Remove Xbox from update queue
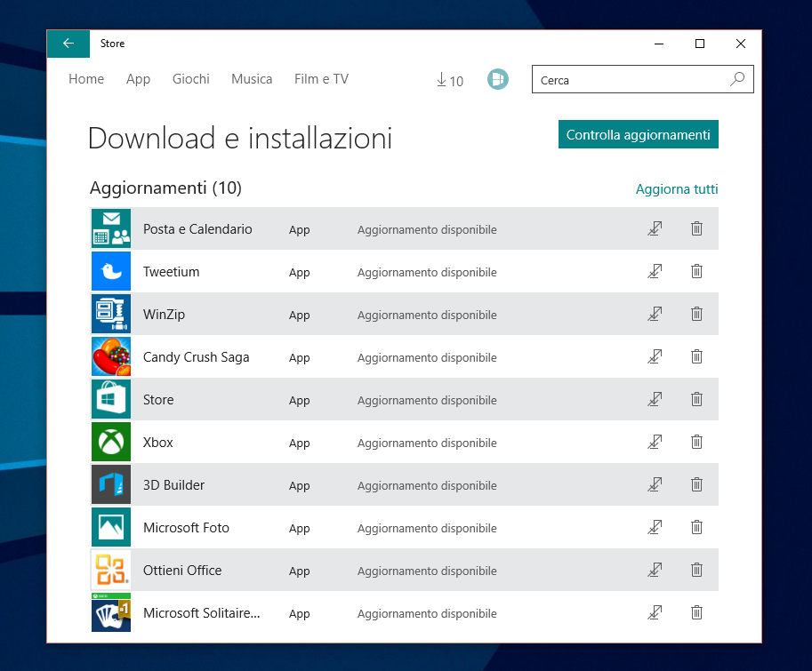Viewport: 812px width, 671px height. point(696,442)
